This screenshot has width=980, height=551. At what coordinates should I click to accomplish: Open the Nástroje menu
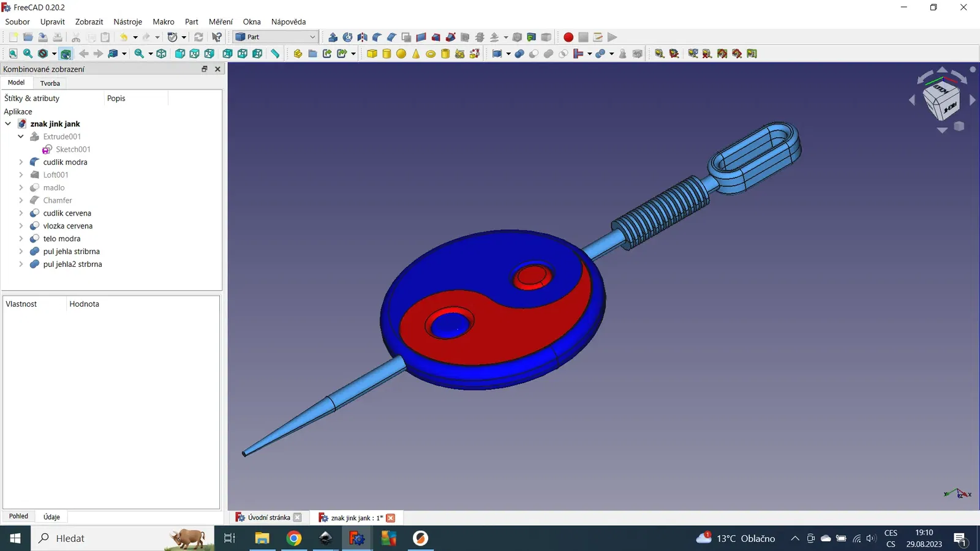127,21
